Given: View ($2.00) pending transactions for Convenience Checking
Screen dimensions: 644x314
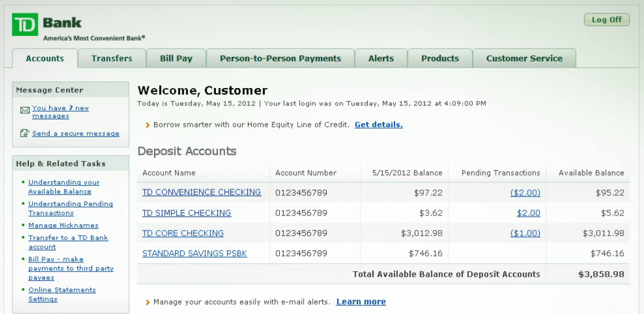Looking at the screenshot, I should tap(525, 192).
